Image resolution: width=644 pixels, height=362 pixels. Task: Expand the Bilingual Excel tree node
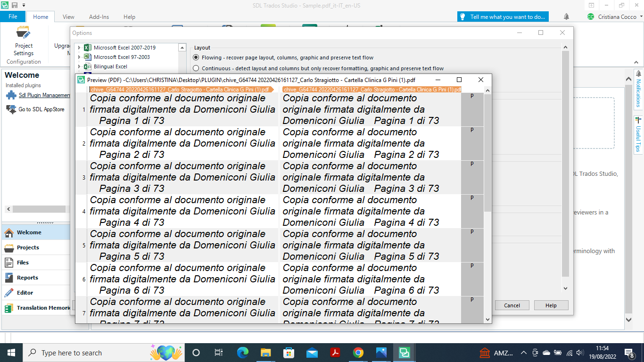click(x=79, y=66)
